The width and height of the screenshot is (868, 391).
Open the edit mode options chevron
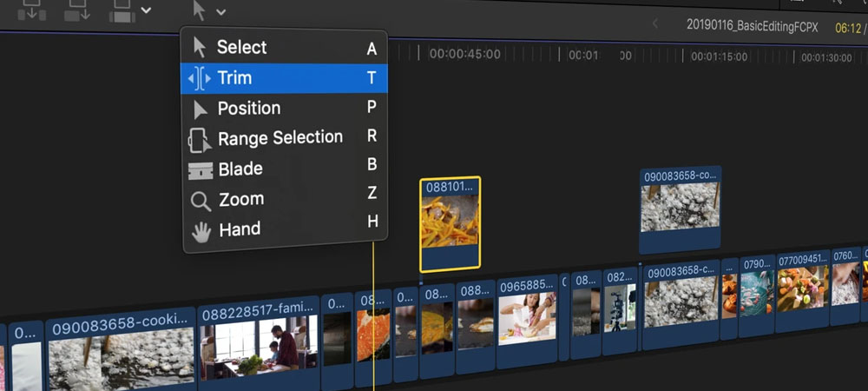[x=146, y=11]
